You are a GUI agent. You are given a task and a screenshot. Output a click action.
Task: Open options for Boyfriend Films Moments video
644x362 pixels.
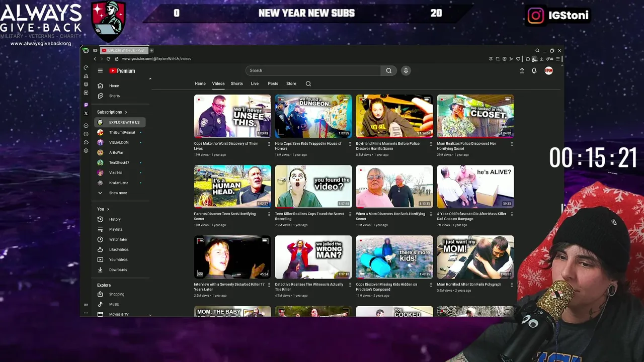[x=431, y=144]
